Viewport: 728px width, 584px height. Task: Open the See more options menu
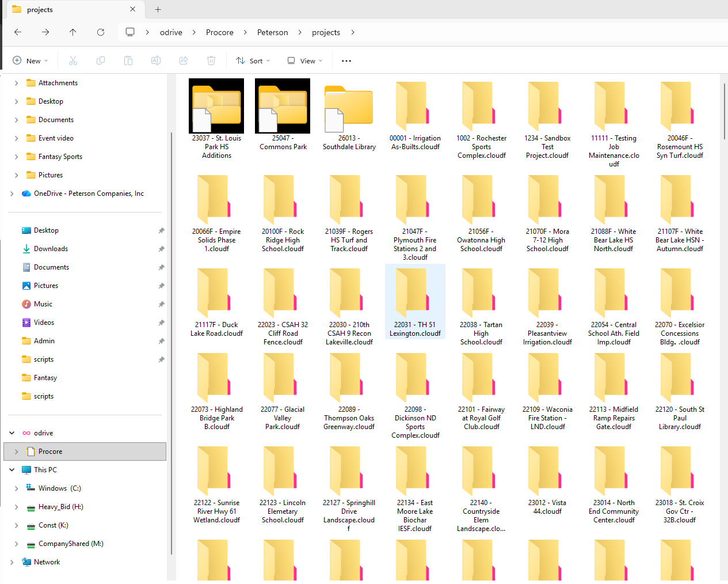point(346,60)
